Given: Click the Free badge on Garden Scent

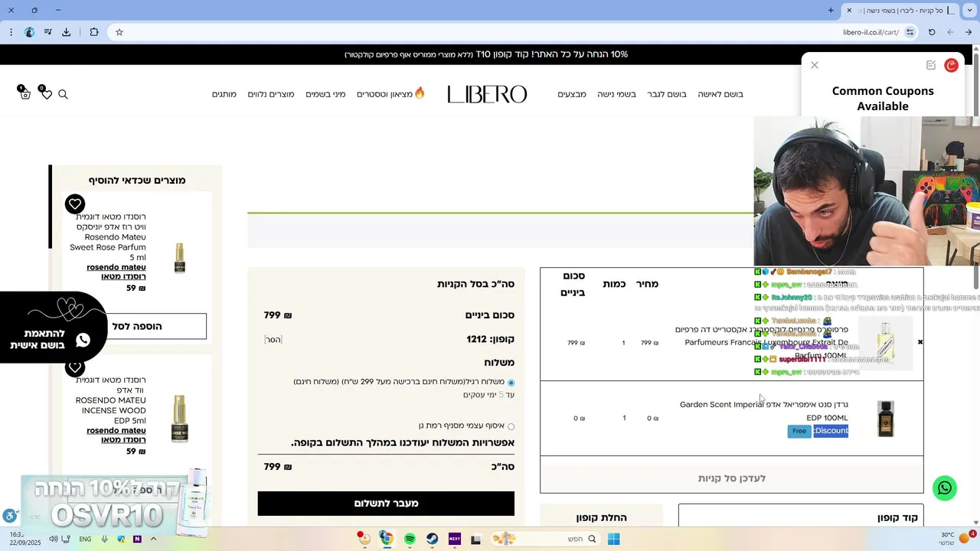Looking at the screenshot, I should point(799,431).
